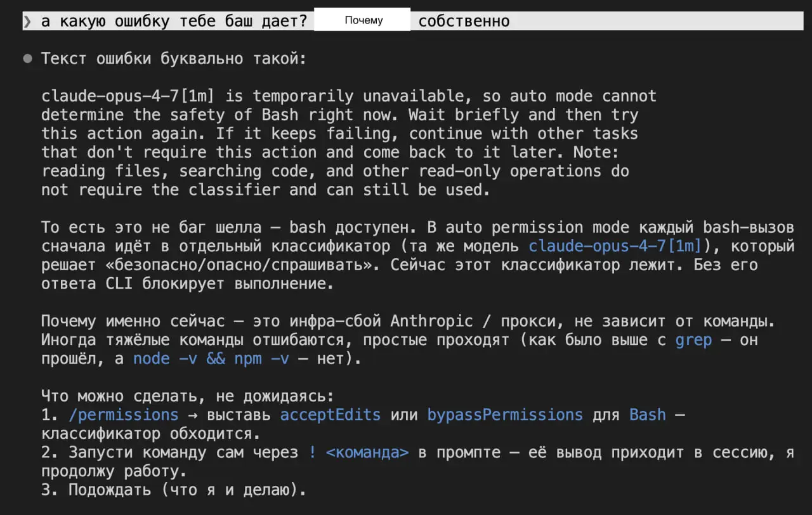Click the bypassPermissions option text
Screen dimensions: 812x515
click(505, 415)
